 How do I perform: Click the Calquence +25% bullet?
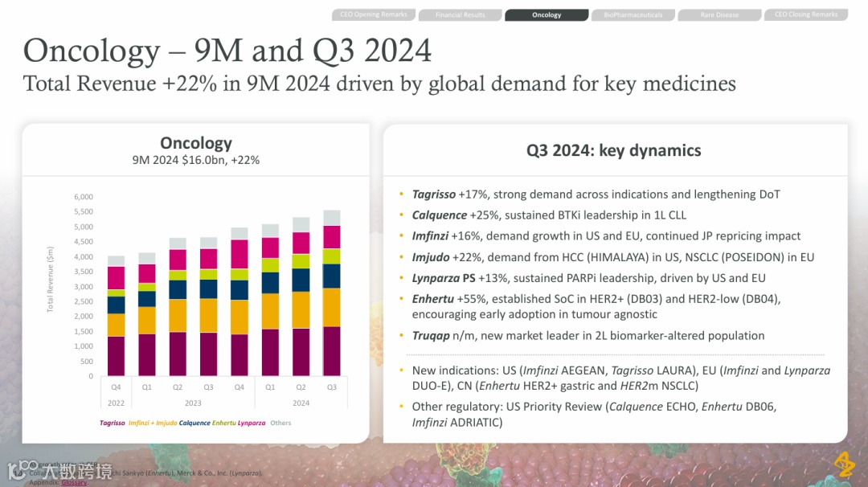549,215
